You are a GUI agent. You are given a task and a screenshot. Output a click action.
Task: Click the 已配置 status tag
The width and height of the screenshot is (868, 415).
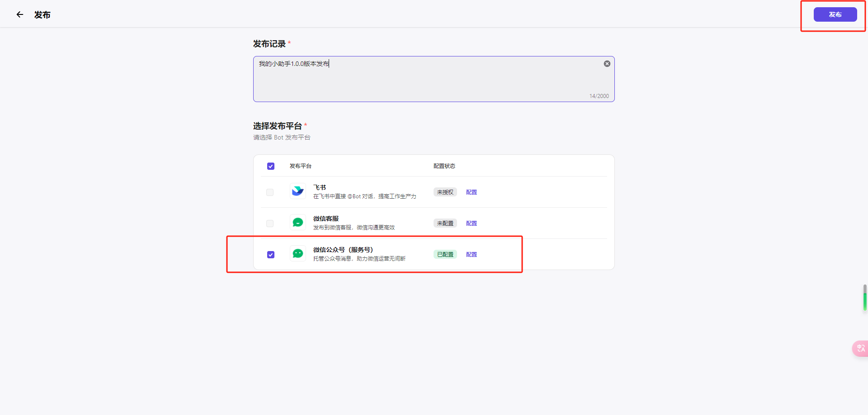coord(445,255)
